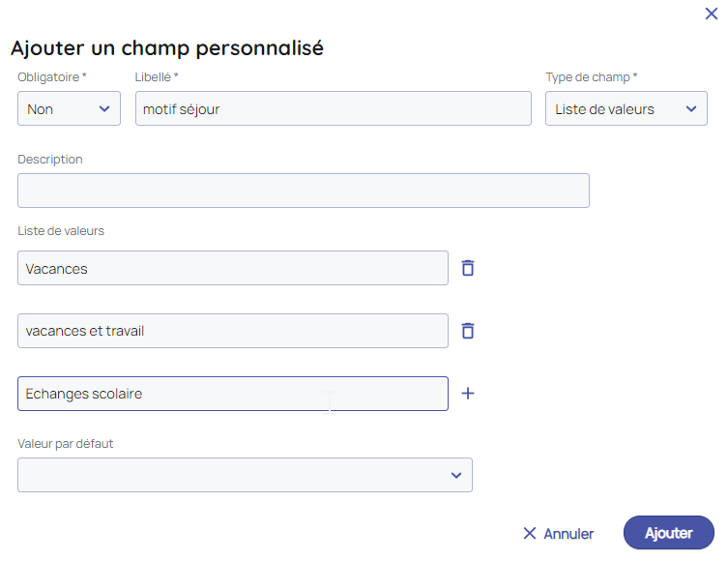
Task: Delete the 'vacances et travail' list value
Action: 468,331
